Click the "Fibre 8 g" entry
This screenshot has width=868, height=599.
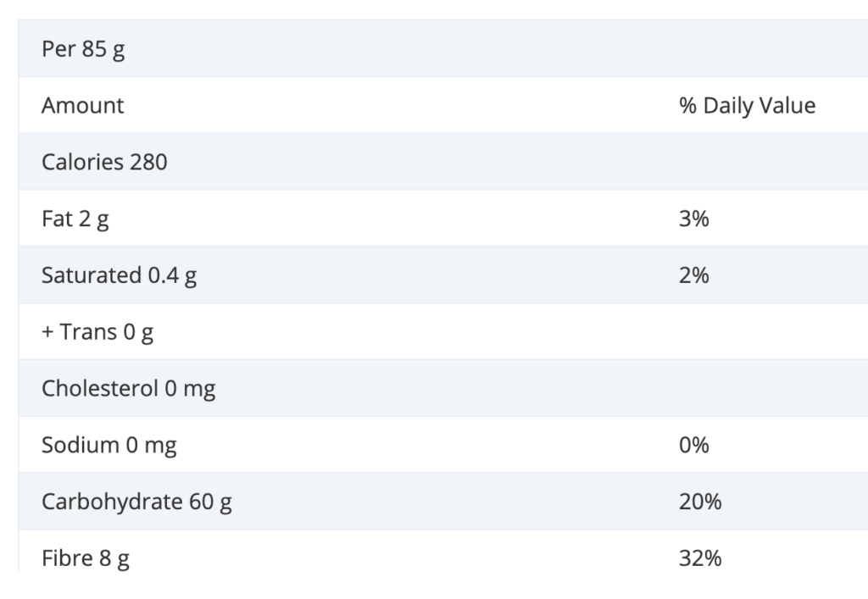point(86,558)
